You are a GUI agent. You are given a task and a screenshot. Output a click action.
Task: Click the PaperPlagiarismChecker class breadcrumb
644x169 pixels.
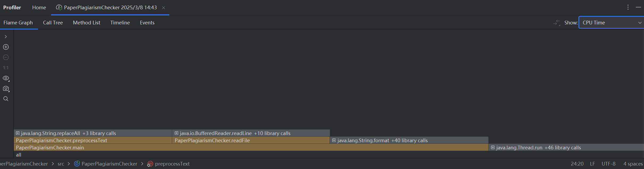[106, 164]
